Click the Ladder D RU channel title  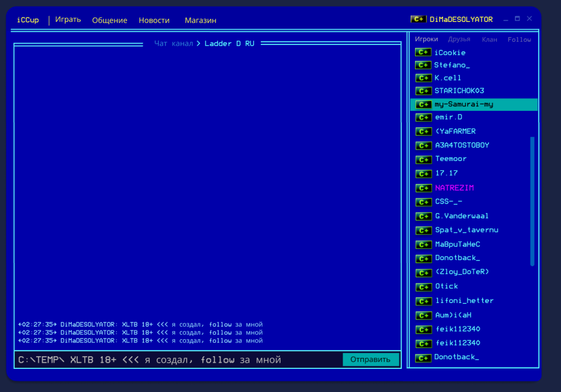coord(229,44)
